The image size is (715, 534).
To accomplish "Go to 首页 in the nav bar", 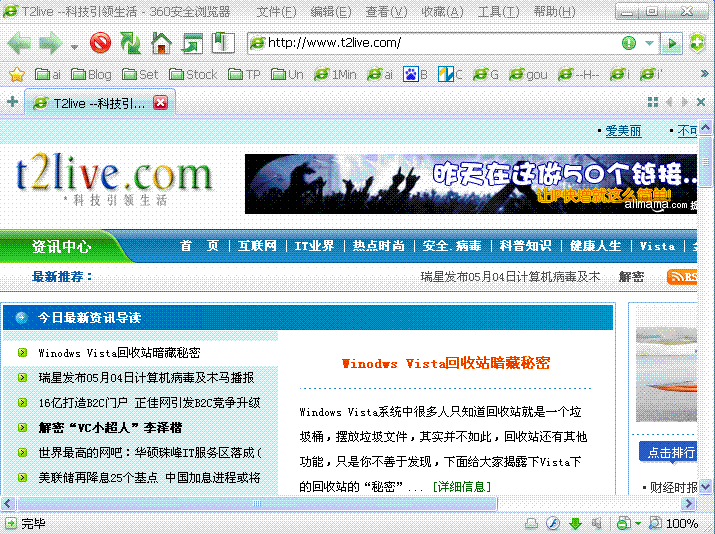I will [x=200, y=246].
